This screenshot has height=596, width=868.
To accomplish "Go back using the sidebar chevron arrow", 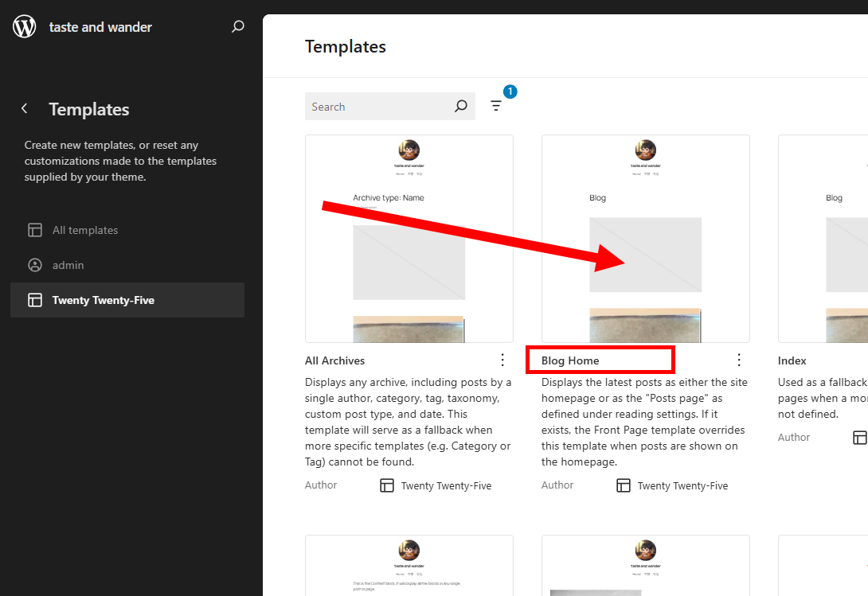I will pyautogui.click(x=25, y=108).
